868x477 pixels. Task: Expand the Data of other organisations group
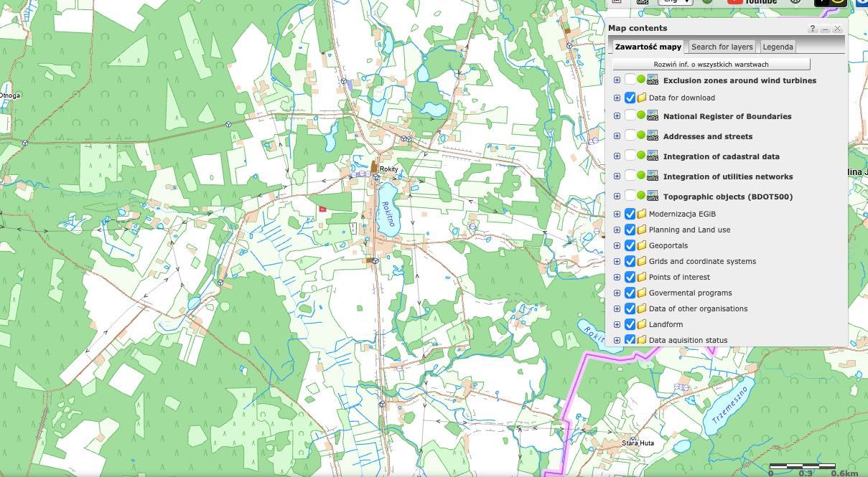[617, 308]
